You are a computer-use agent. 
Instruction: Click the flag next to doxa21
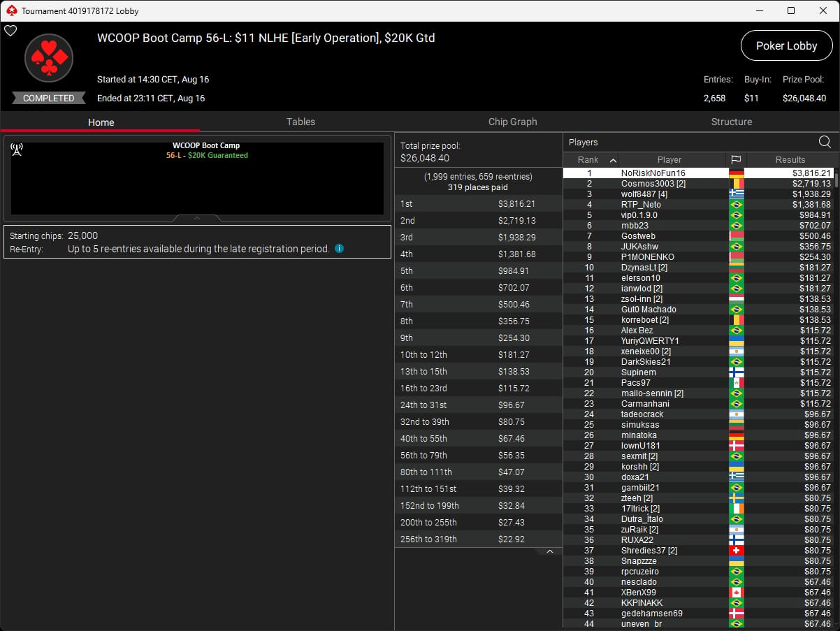click(x=736, y=477)
